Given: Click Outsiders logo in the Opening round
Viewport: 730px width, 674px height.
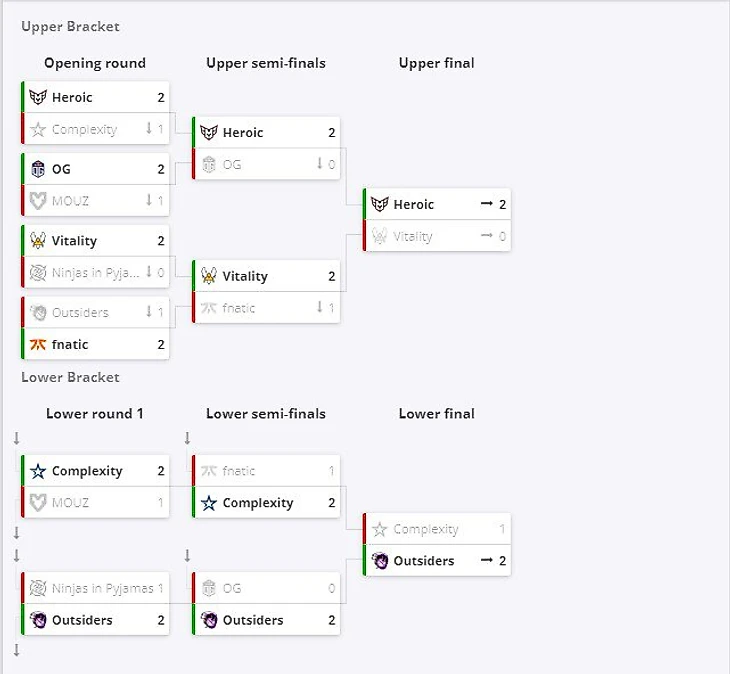Looking at the screenshot, I should [38, 312].
